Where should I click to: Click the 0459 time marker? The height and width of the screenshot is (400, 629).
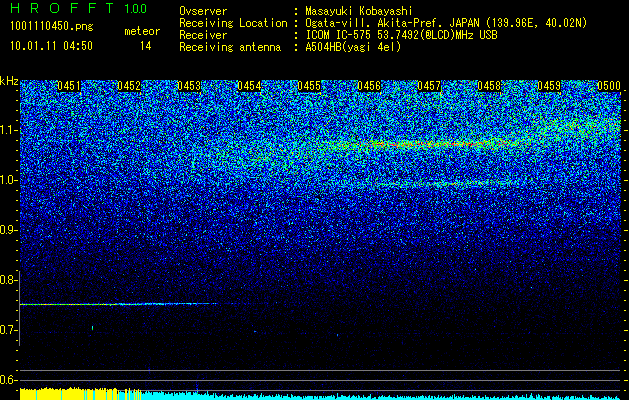pyautogui.click(x=549, y=86)
